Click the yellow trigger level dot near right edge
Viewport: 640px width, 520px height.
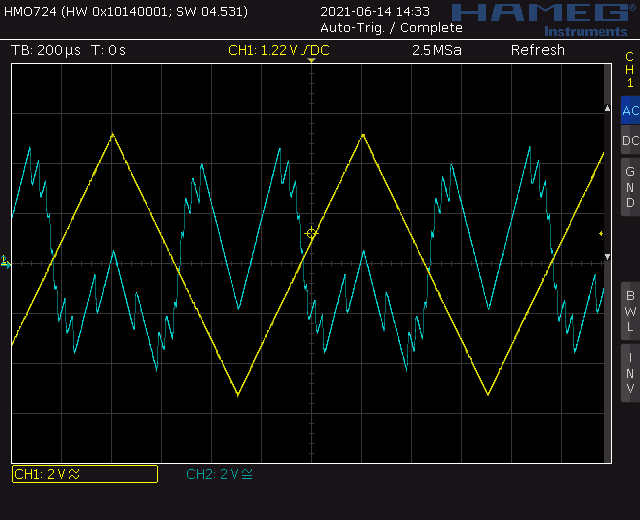coord(601,234)
